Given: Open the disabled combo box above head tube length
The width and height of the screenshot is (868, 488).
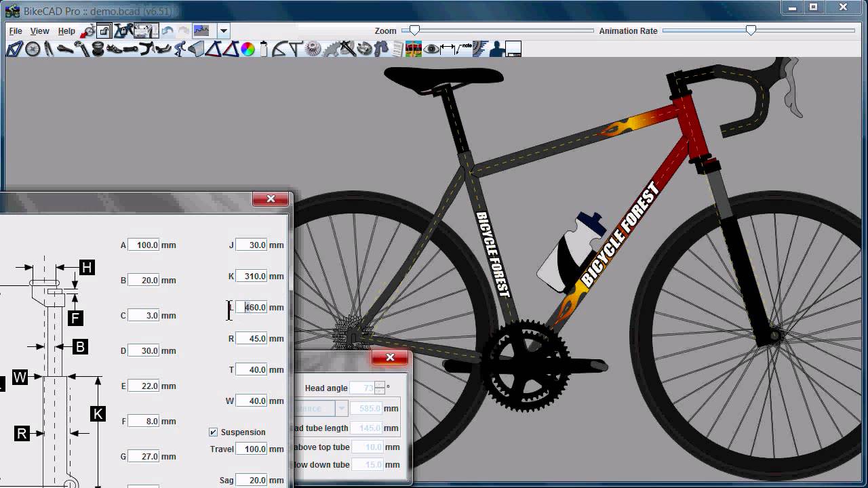Looking at the screenshot, I should pos(321,408).
